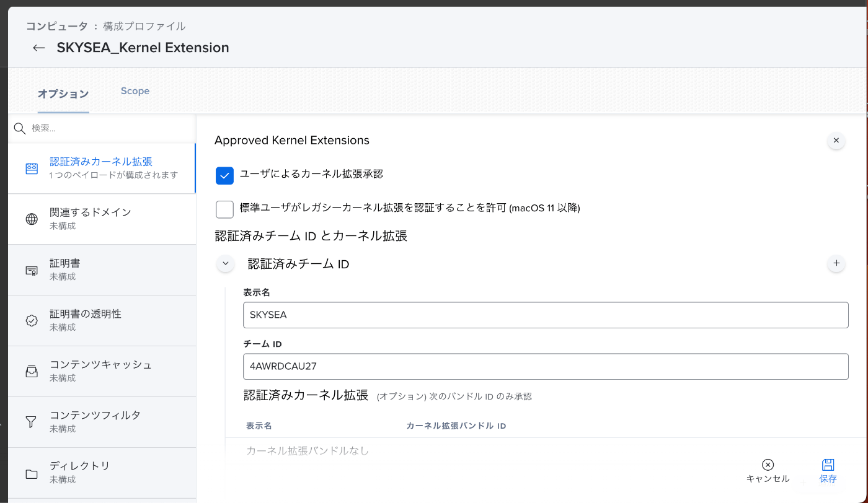Add a new 認証済みチーム ID with plus
Image resolution: width=868 pixels, height=503 pixels.
click(836, 263)
